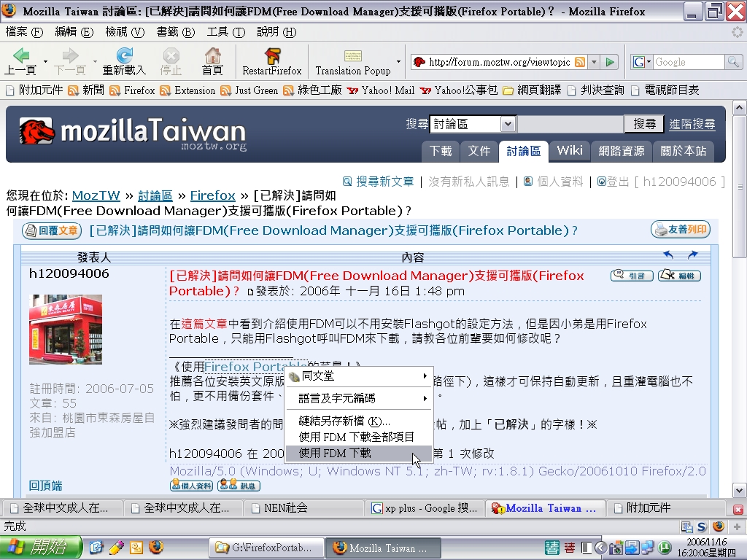Switch to xp plus - Google browser tab
The width and height of the screenshot is (747, 560).
point(424,508)
